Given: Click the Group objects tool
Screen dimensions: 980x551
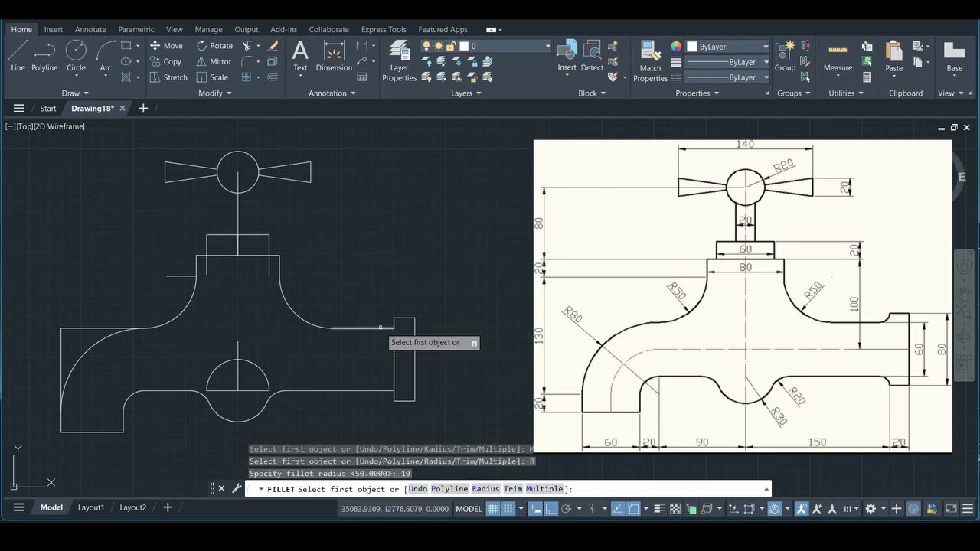Looking at the screenshot, I should tap(785, 56).
